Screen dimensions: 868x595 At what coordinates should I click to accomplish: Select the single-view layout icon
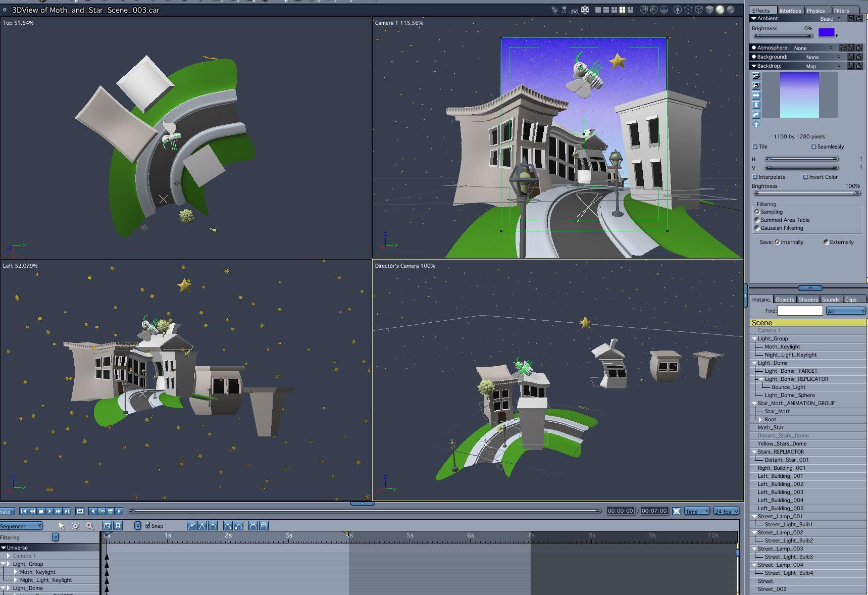pos(598,10)
